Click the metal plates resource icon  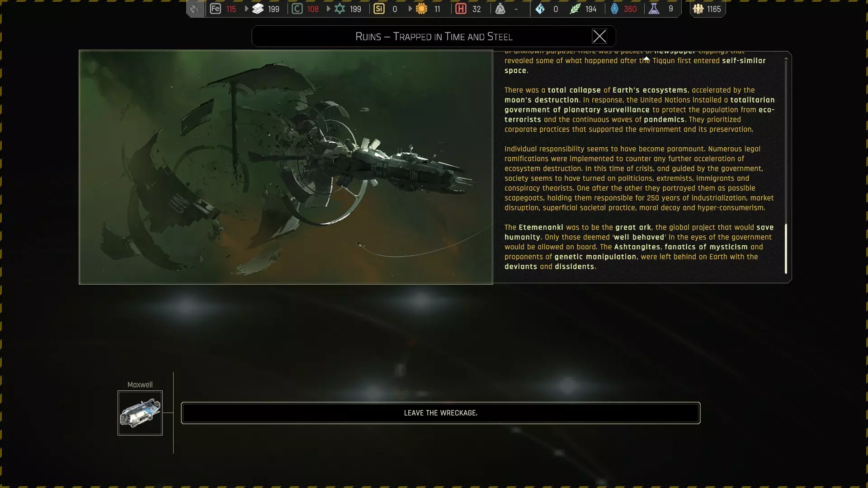pyautogui.click(x=258, y=9)
